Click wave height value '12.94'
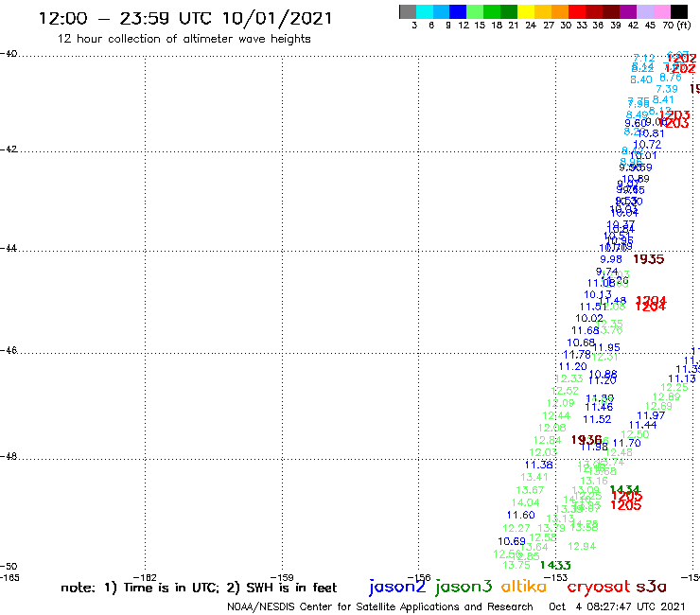700x615 pixels. click(x=582, y=546)
